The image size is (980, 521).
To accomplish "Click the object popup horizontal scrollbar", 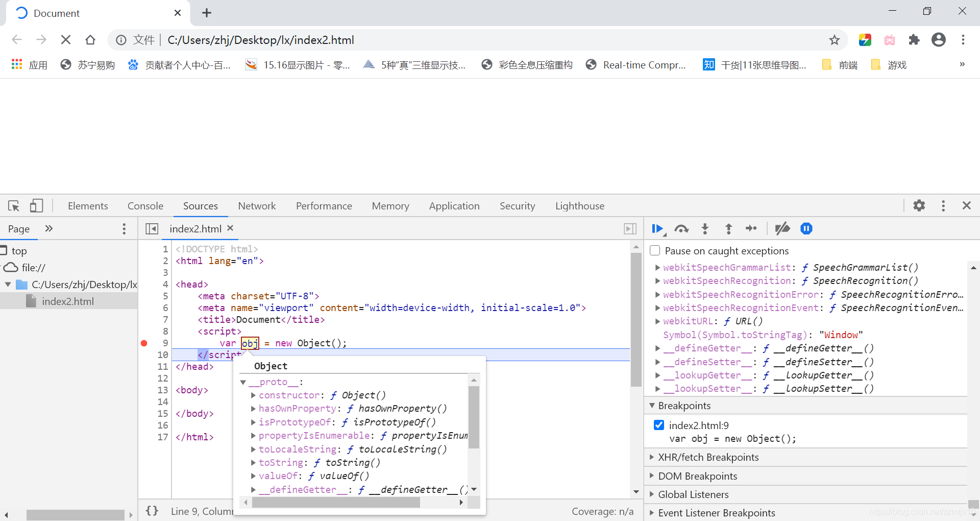I will [336, 503].
